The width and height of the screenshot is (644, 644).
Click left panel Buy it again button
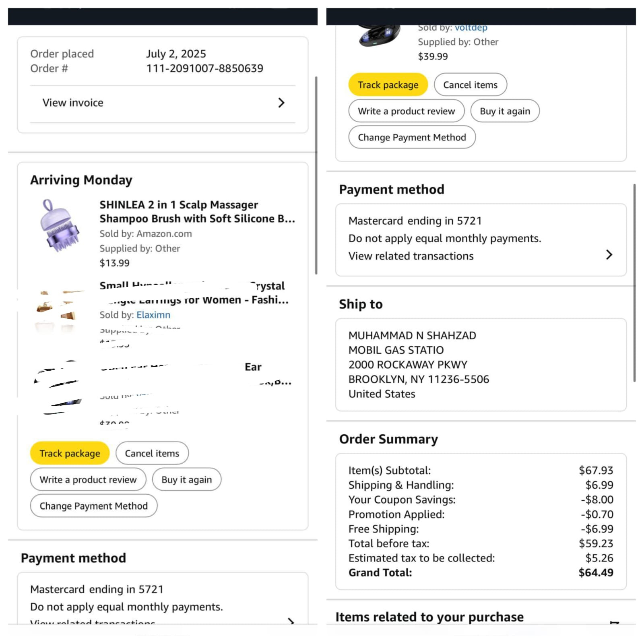(187, 479)
